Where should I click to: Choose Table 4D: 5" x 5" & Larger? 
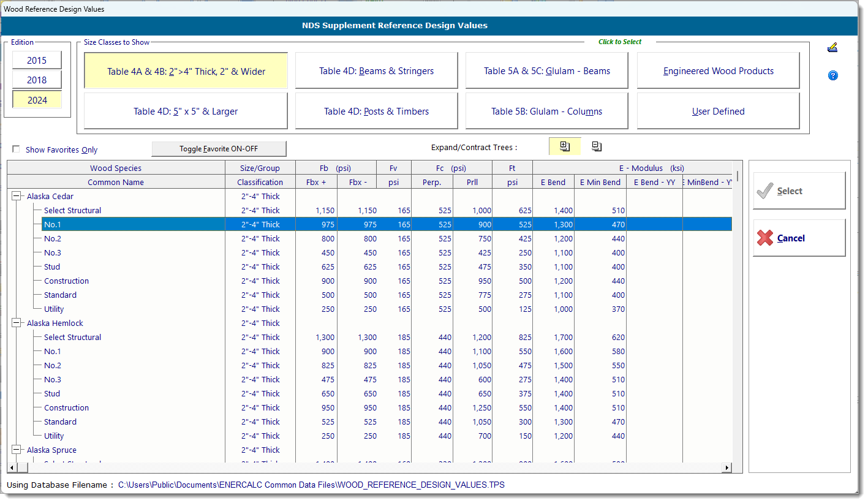186,111
